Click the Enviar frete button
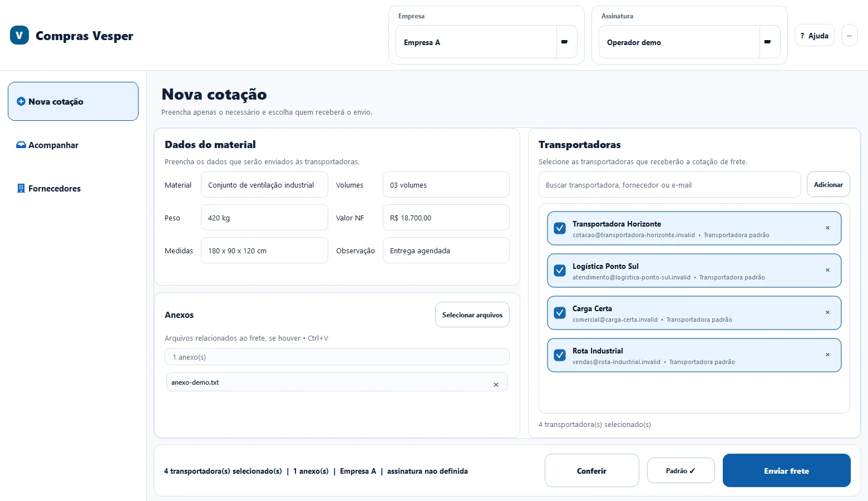Screen dimensions: 868x501 click(x=787, y=470)
